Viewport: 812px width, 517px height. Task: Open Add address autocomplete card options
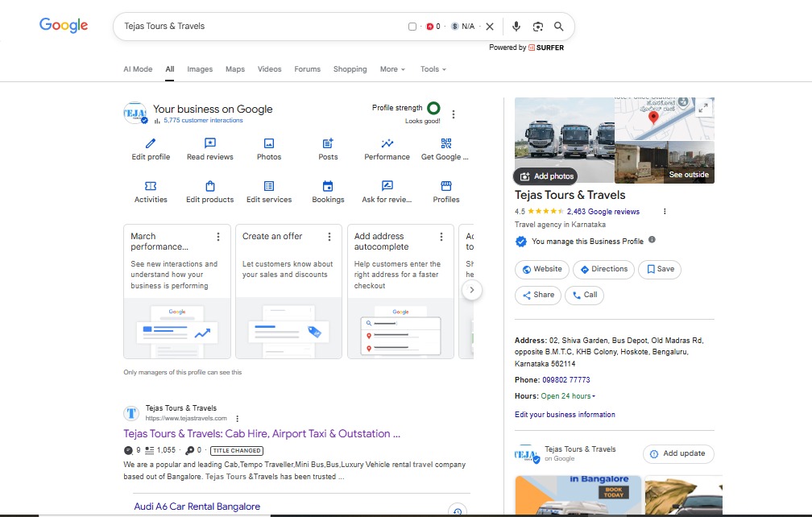441,237
